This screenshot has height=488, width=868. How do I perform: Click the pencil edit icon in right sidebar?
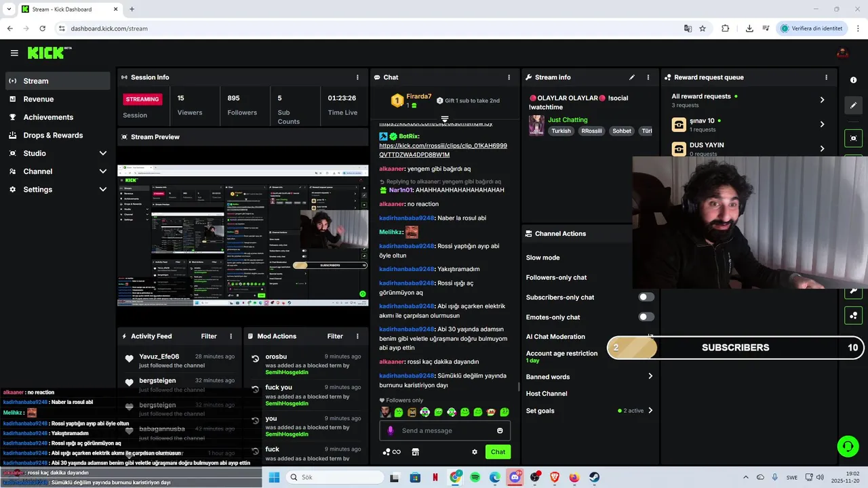853,105
